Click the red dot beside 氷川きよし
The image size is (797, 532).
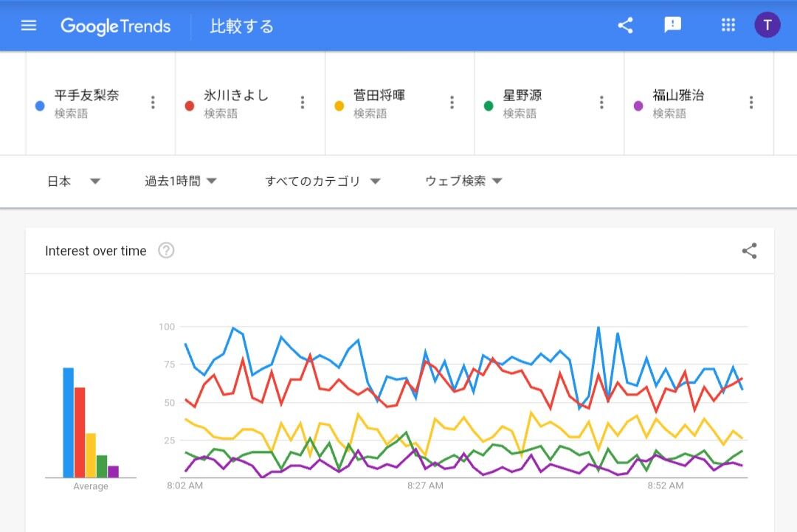[x=190, y=106]
